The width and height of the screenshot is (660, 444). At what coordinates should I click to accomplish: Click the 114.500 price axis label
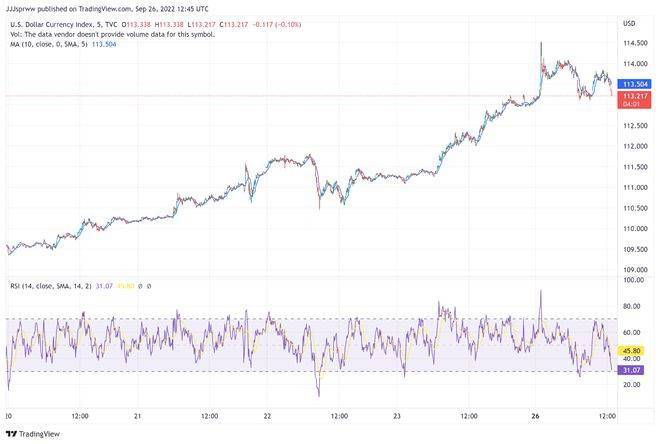[x=632, y=43]
